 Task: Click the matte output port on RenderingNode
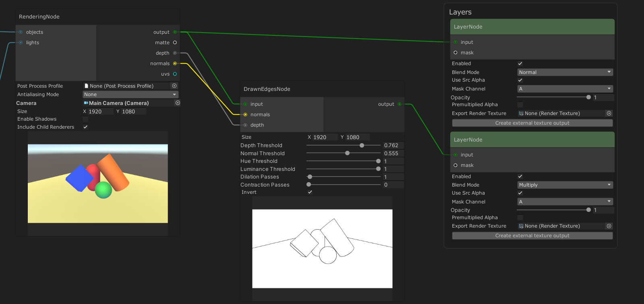click(175, 43)
